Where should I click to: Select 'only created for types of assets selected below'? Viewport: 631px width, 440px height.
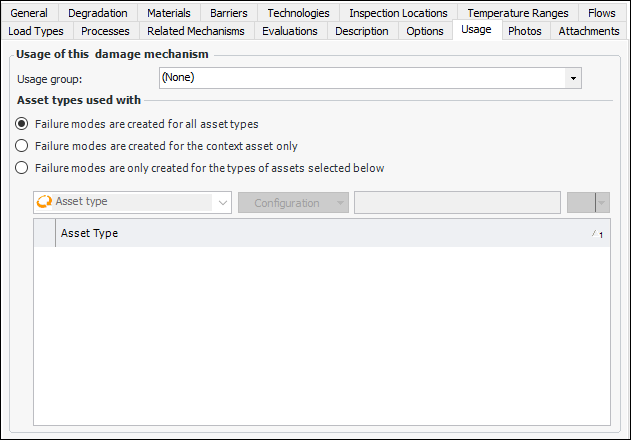click(22, 168)
